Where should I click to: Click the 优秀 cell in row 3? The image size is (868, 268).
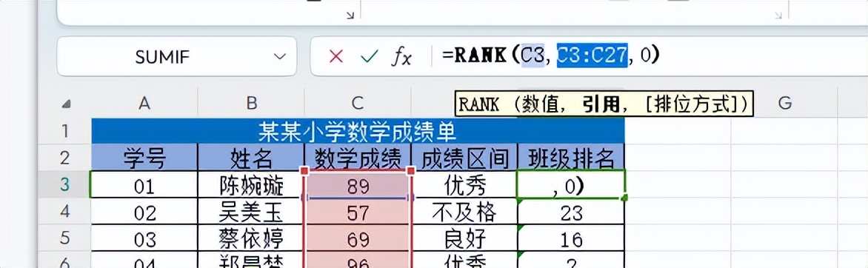[x=464, y=184]
